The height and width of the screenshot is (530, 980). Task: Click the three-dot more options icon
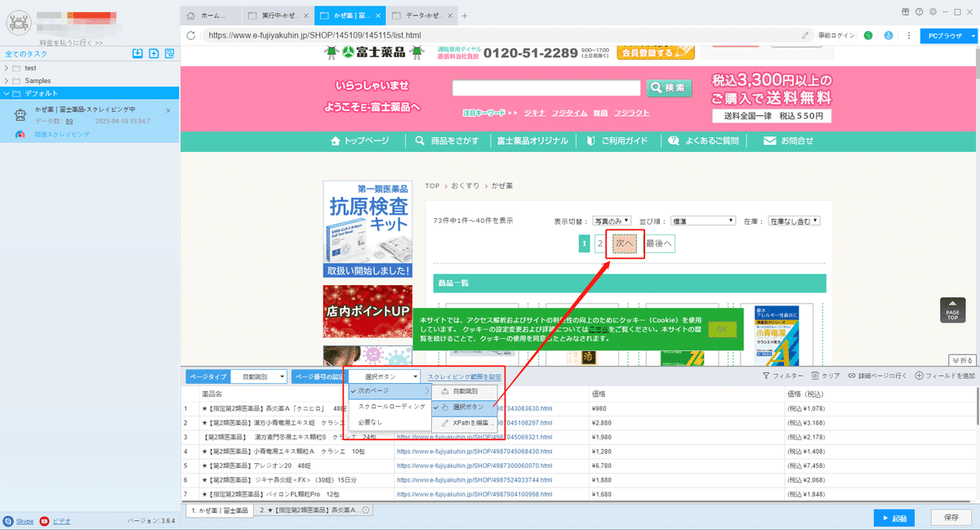click(907, 36)
